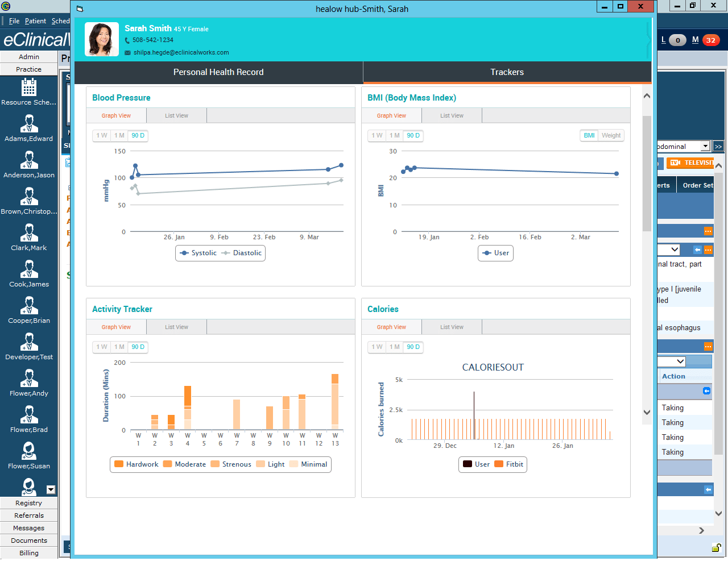
Task: Expand the provider list dropdown arrow
Action: (51, 490)
